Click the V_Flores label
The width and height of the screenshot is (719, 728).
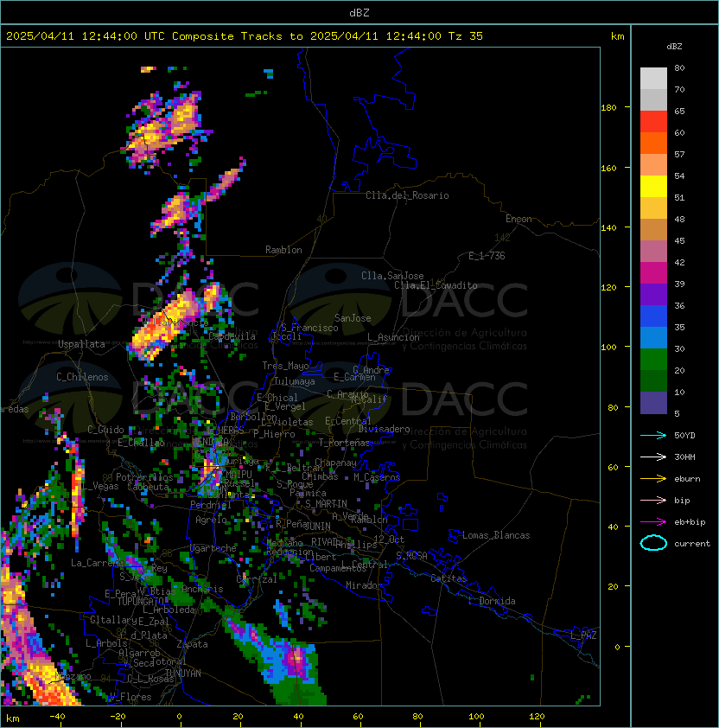pyautogui.click(x=130, y=697)
